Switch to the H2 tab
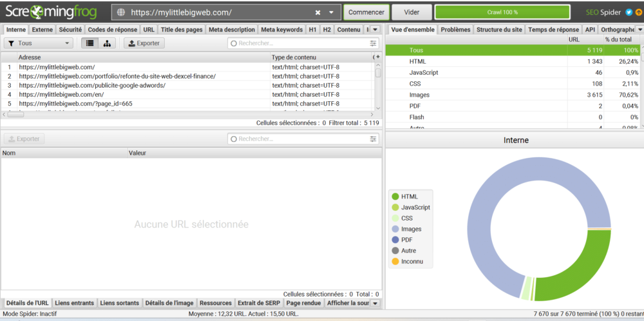This screenshot has height=321, width=644. click(327, 30)
